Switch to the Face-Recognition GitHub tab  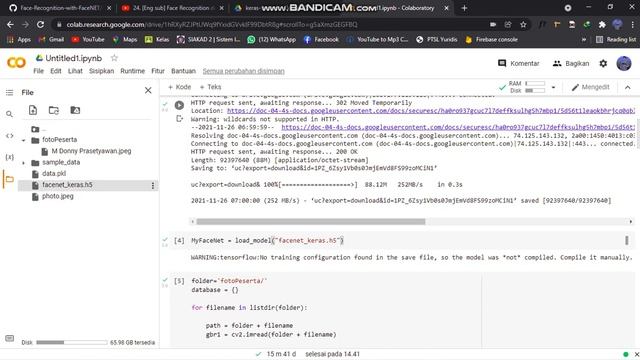point(60,8)
